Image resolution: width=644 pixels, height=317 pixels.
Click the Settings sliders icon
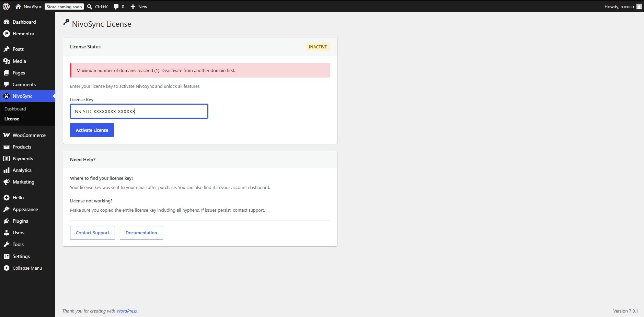pos(7,256)
